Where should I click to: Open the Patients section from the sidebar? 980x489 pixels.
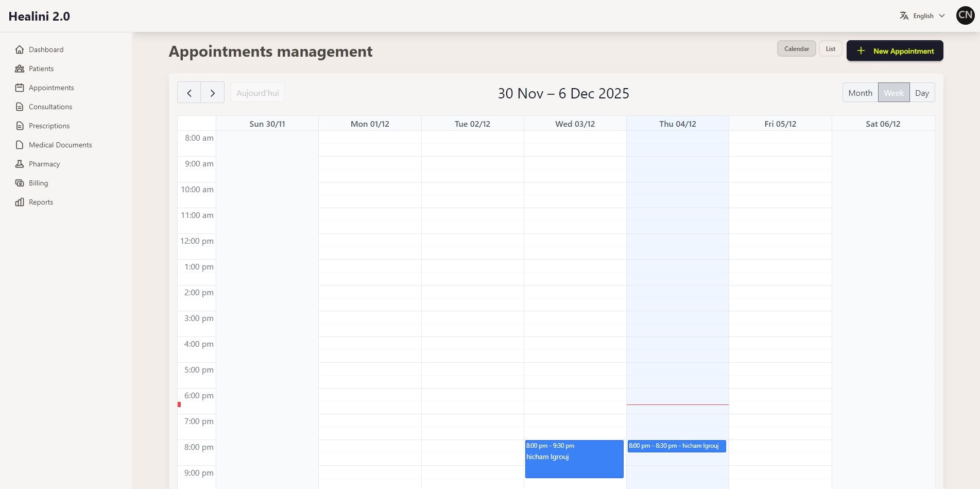41,69
